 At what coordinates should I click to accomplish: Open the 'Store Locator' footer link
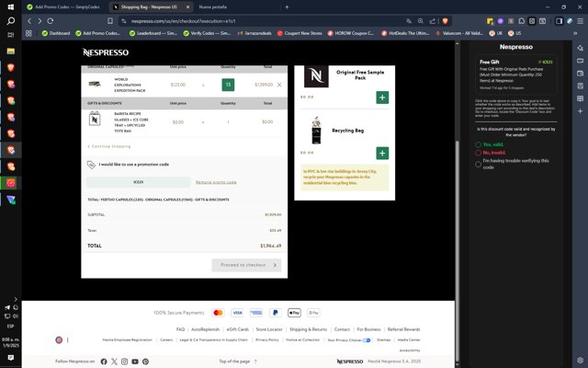[x=269, y=329]
